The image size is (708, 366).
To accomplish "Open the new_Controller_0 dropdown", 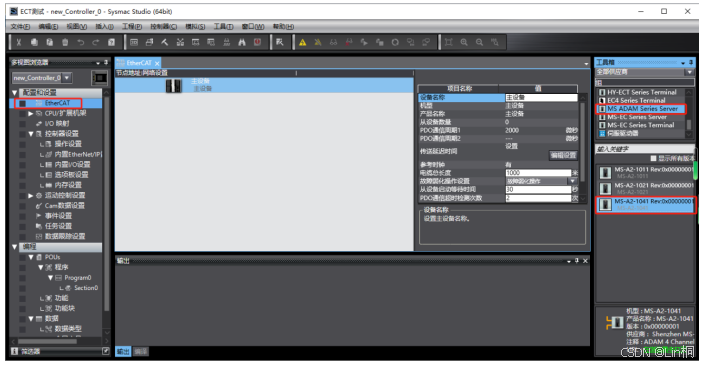I will pos(66,78).
